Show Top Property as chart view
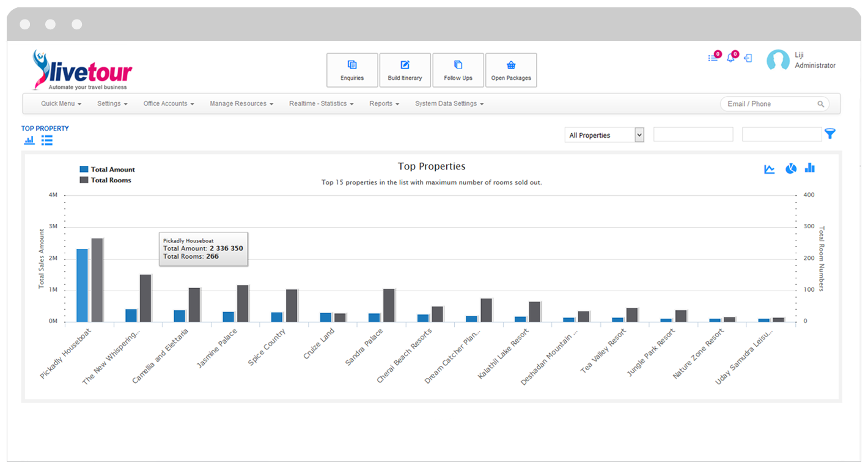This screenshot has height=476, width=868. pos(29,141)
